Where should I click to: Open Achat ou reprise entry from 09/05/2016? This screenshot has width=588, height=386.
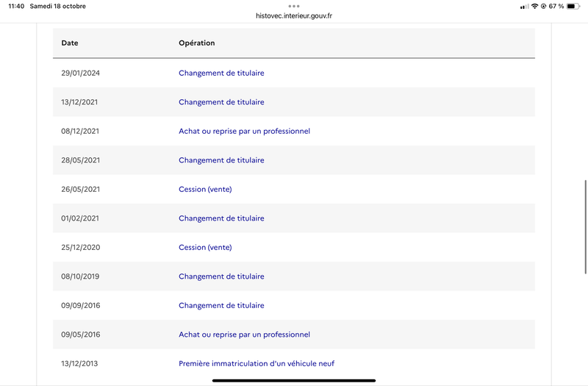(244, 335)
